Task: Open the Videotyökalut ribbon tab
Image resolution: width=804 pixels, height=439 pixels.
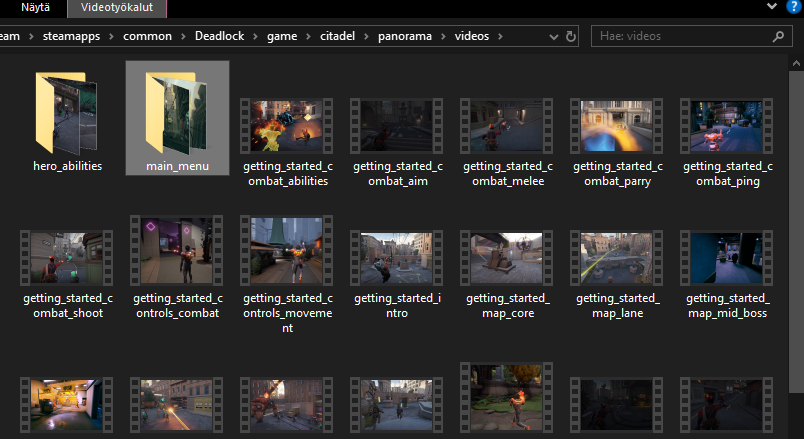Action: [117, 8]
